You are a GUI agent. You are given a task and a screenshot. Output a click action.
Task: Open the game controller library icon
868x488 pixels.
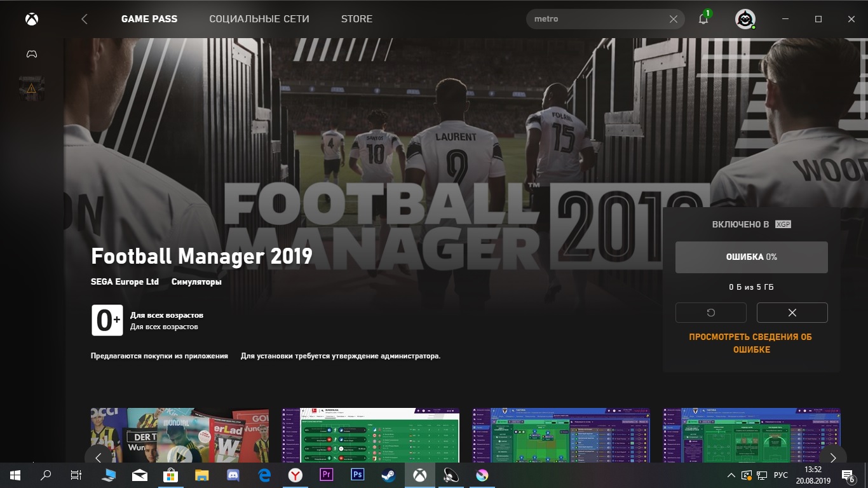(31, 54)
